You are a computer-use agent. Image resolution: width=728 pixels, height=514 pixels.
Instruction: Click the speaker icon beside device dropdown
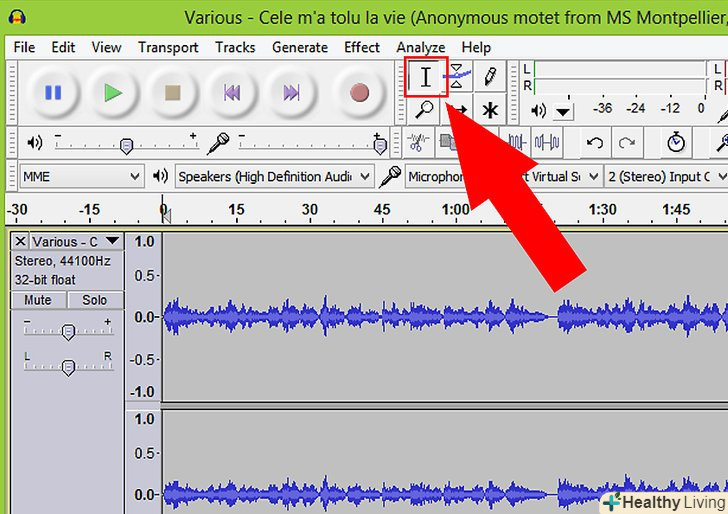160,176
